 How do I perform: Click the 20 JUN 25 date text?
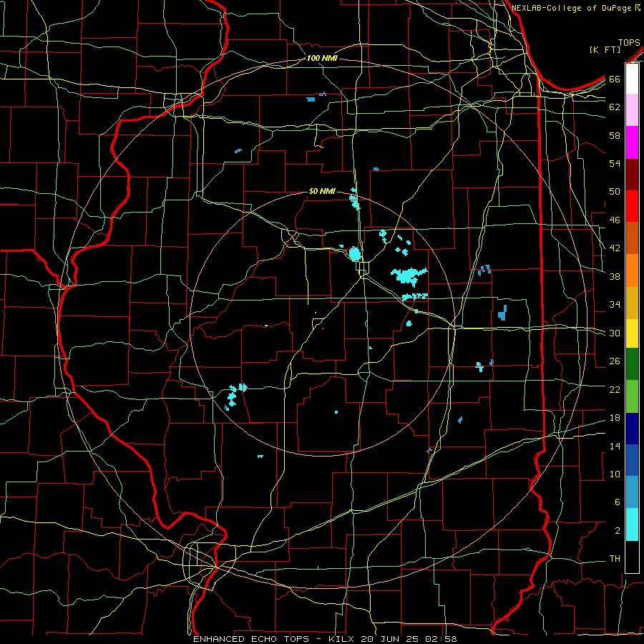[389, 639]
